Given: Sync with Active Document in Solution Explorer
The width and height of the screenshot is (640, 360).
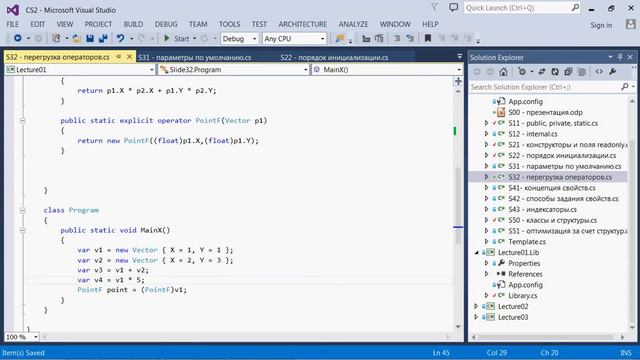Looking at the screenshot, I should [542, 72].
